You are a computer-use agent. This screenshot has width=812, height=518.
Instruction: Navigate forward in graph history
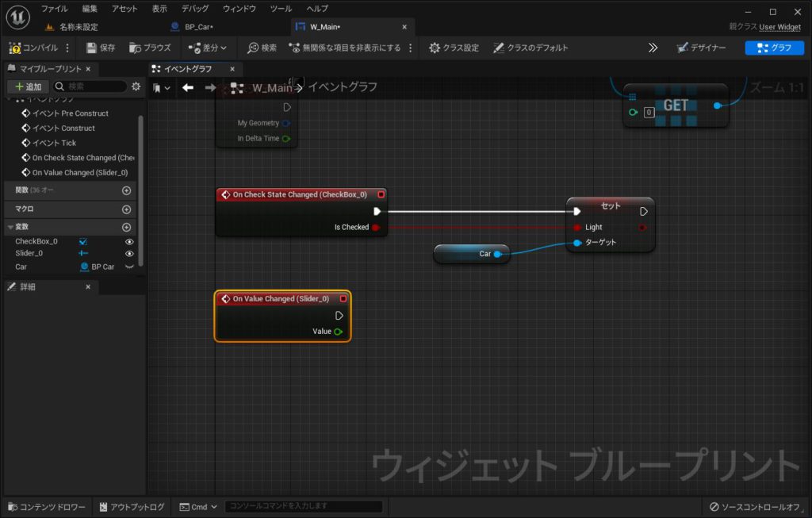tap(210, 87)
